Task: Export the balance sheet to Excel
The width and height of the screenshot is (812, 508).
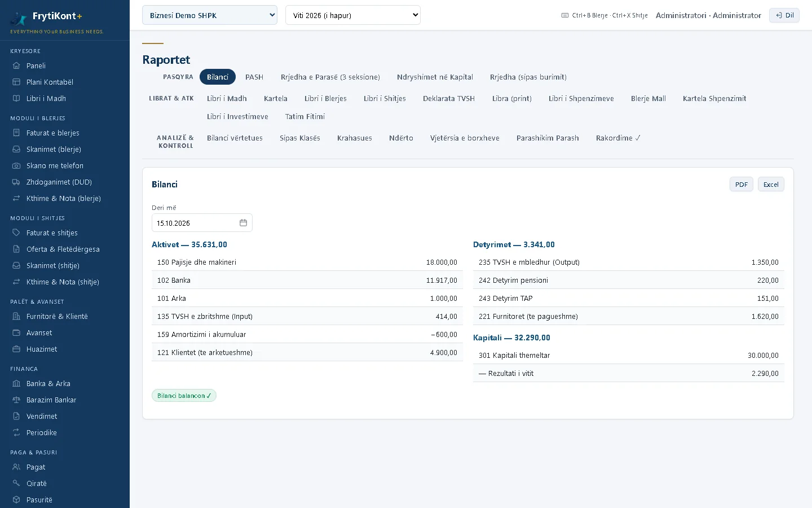Action: click(771, 185)
